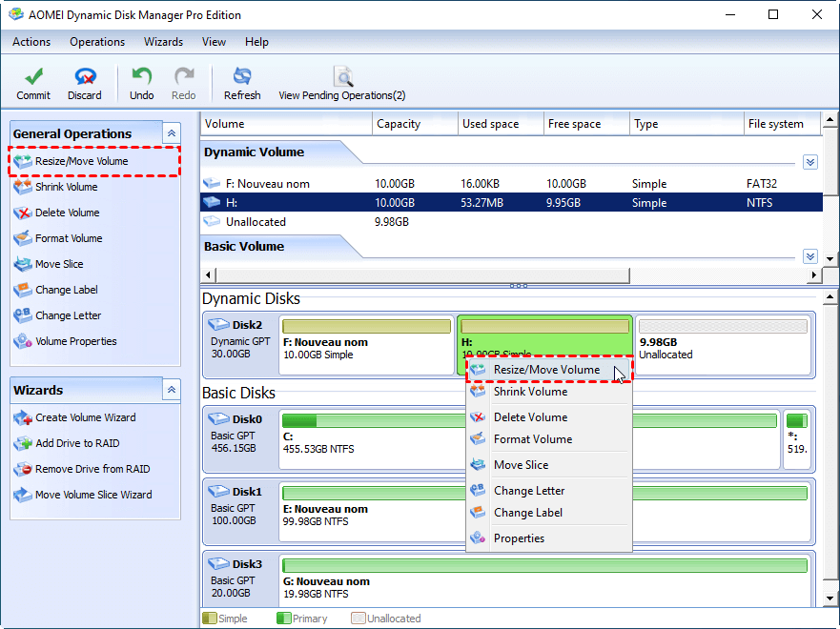The width and height of the screenshot is (840, 629).
Task: Choose Move Slice in the context menu
Action: [549, 465]
